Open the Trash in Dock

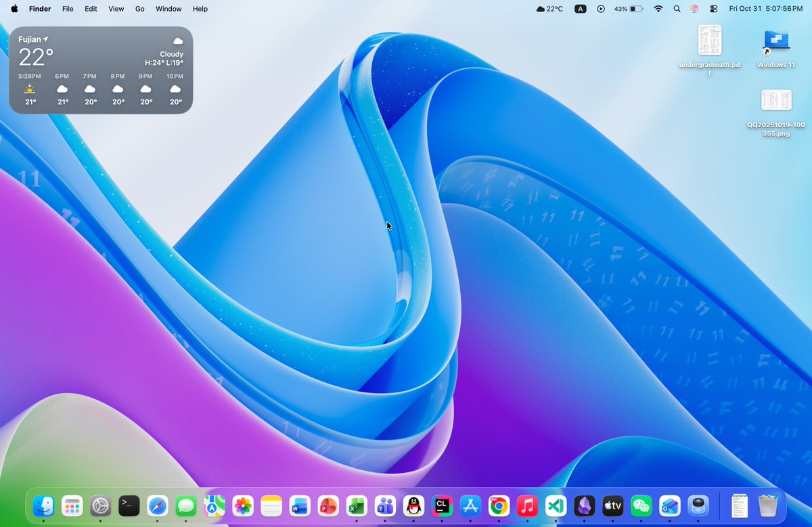[768, 505]
